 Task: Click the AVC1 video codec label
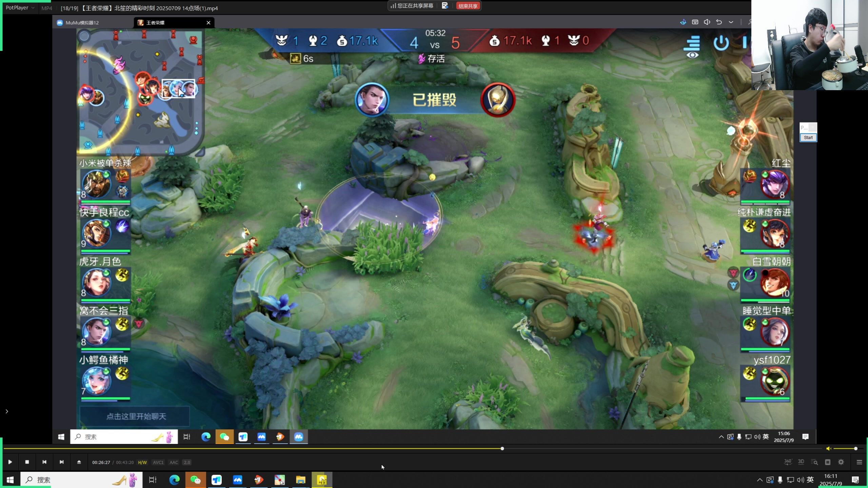(x=158, y=462)
